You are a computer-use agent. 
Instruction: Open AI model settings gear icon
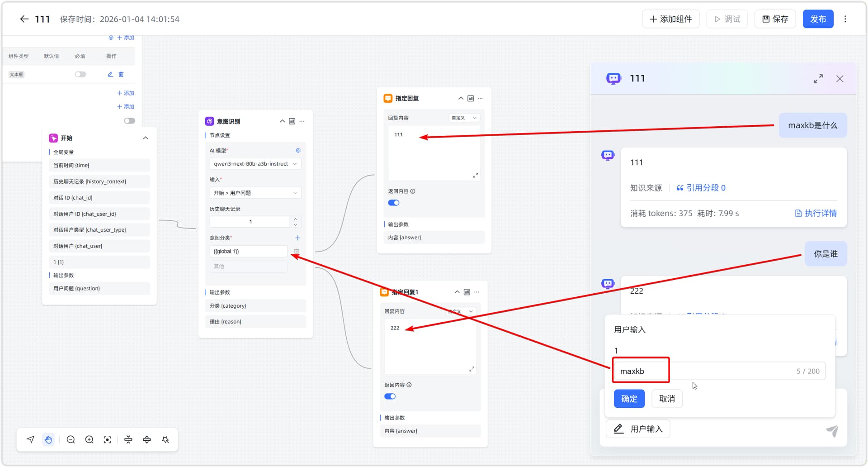point(298,150)
